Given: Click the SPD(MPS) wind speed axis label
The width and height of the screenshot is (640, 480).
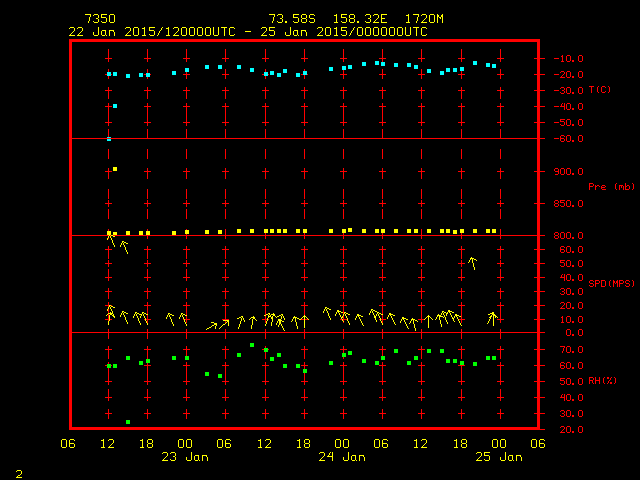Looking at the screenshot, I should (x=611, y=284).
